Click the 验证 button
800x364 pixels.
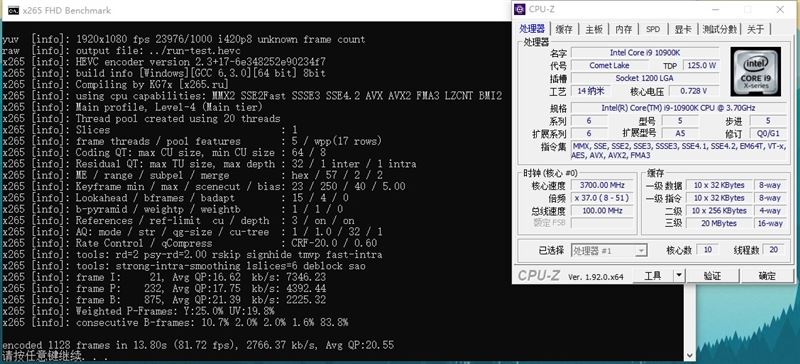click(712, 276)
